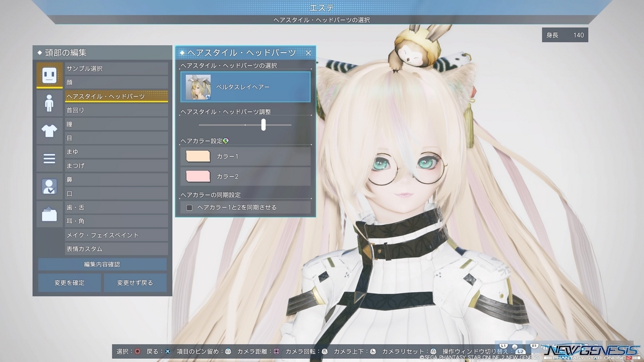Open the カラー2 hair color swatch
644x362 pixels.
point(197,176)
